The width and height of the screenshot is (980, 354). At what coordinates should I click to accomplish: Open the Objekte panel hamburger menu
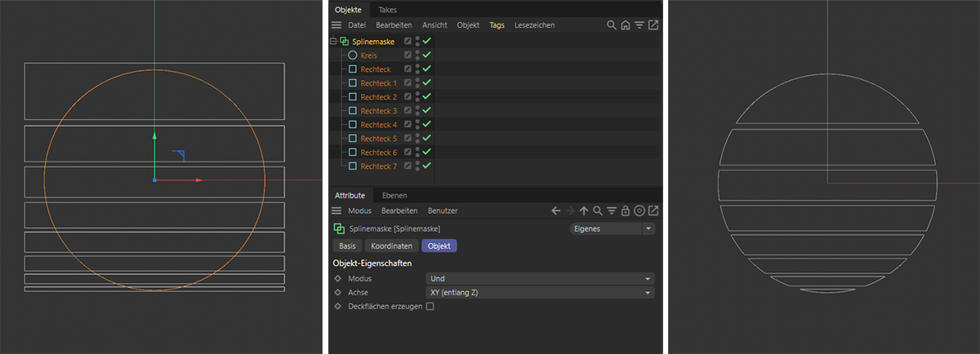pos(336,25)
